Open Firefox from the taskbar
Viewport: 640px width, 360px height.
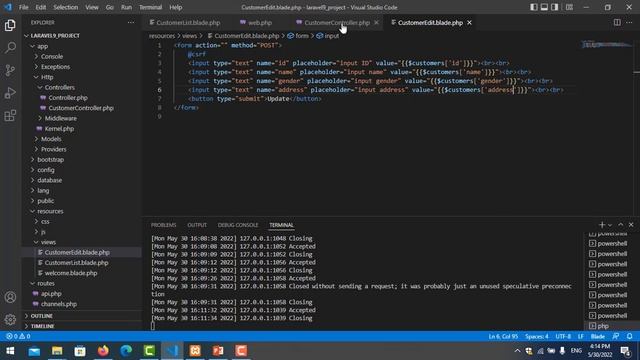pos(103,351)
